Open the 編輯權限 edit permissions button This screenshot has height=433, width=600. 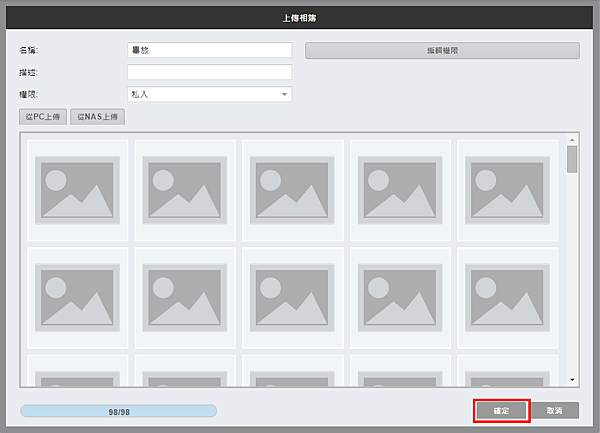[x=442, y=50]
